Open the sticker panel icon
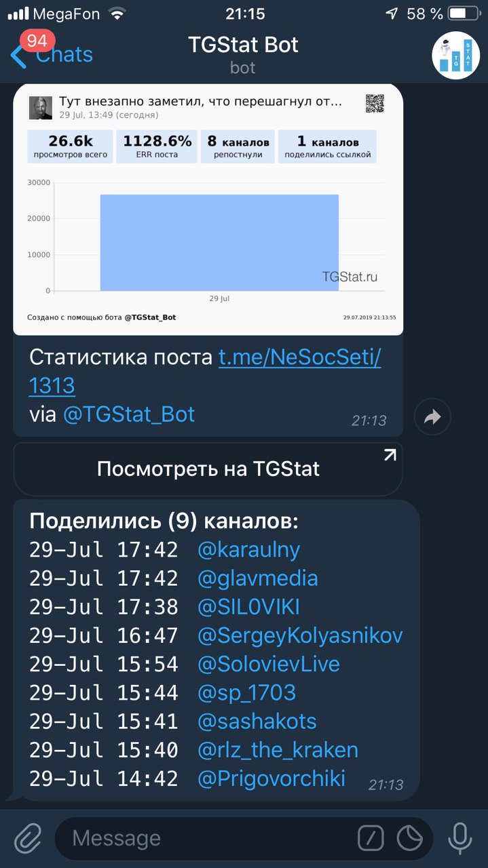Viewport: 488px width, 868px height. pyautogui.click(x=410, y=839)
